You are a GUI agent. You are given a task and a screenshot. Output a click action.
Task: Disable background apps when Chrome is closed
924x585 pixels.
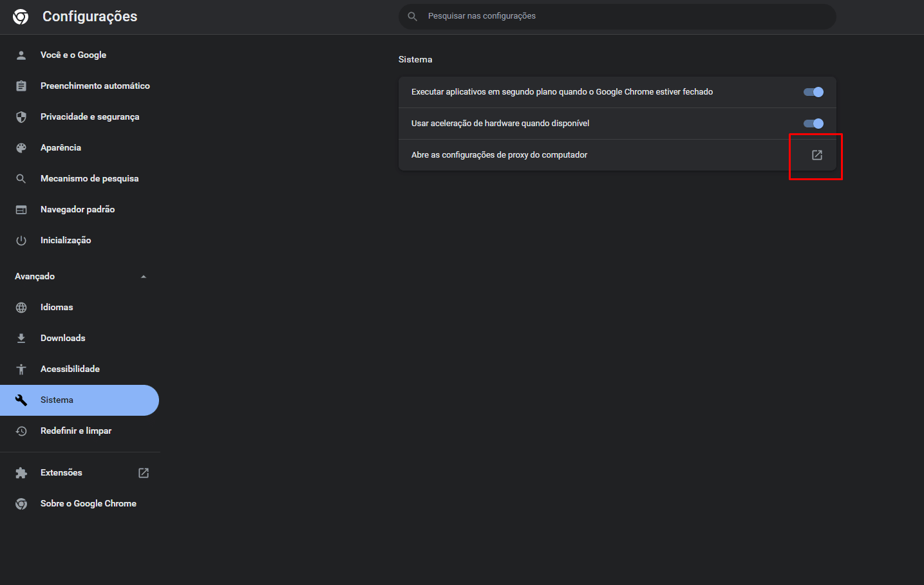pos(813,92)
